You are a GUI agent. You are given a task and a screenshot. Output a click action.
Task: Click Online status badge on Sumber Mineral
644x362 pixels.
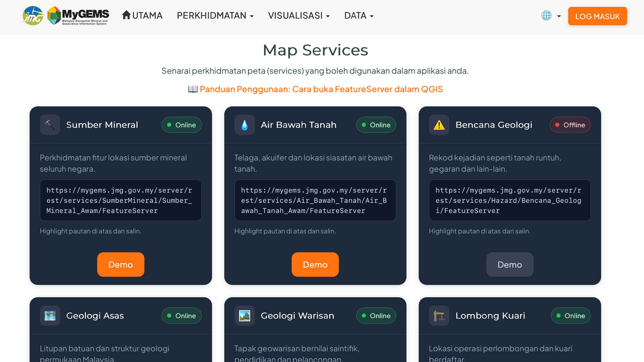pos(181,125)
